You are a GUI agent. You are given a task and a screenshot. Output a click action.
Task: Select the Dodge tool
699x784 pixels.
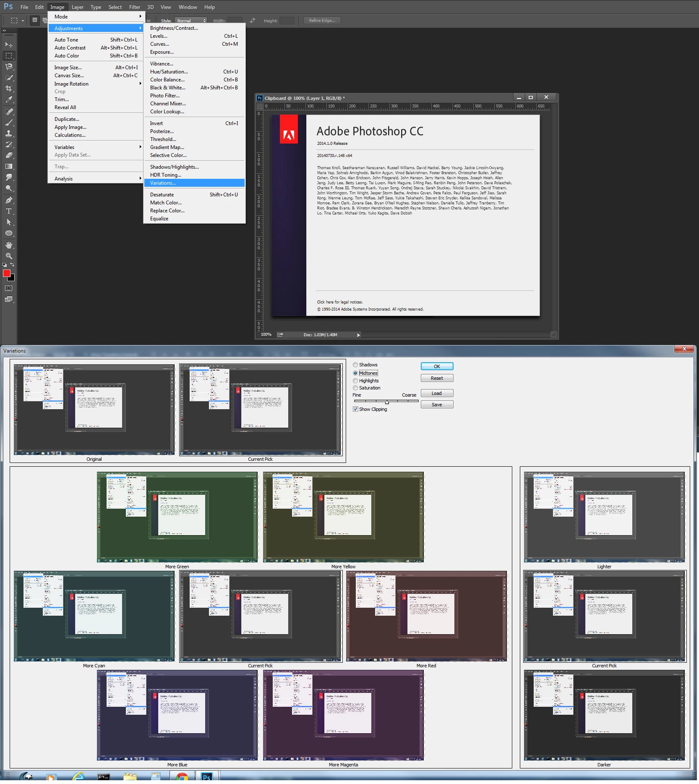pos(8,188)
